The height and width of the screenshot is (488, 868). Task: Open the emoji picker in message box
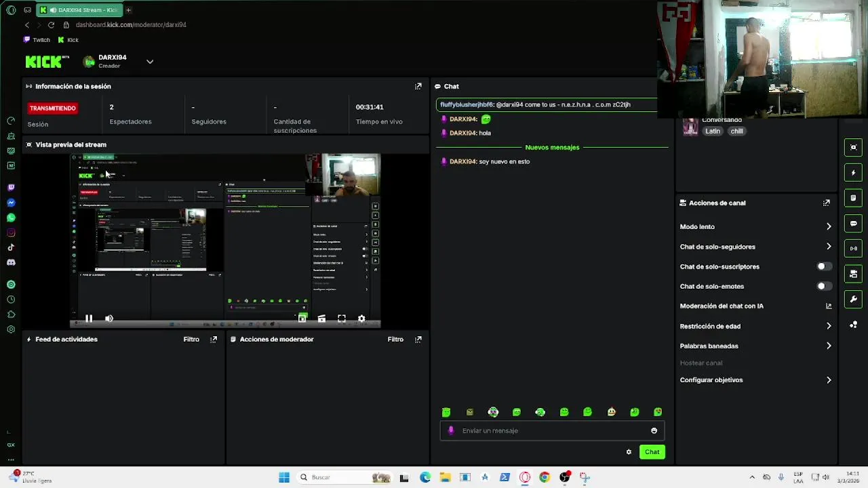[x=654, y=430]
